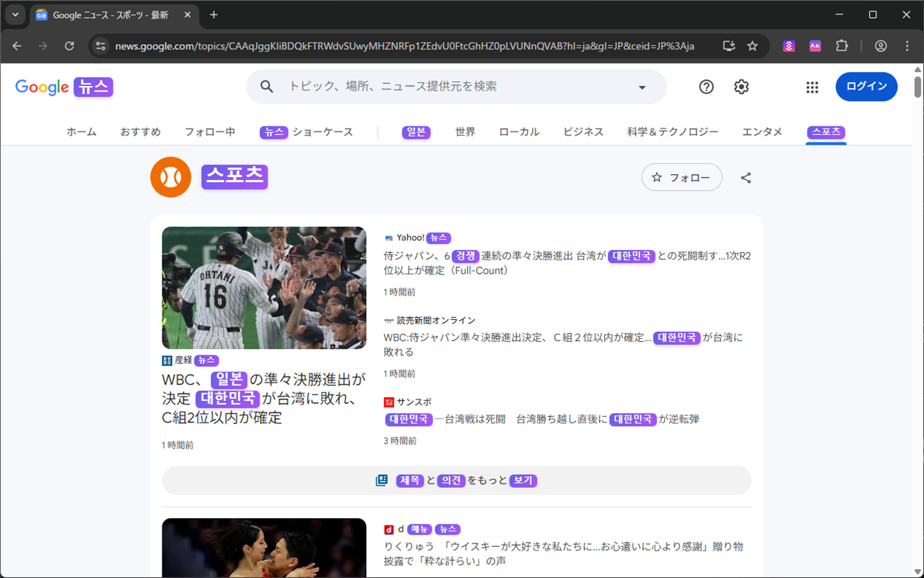
Task: Click the baseball icon next to the sports heading
Action: [x=170, y=176]
